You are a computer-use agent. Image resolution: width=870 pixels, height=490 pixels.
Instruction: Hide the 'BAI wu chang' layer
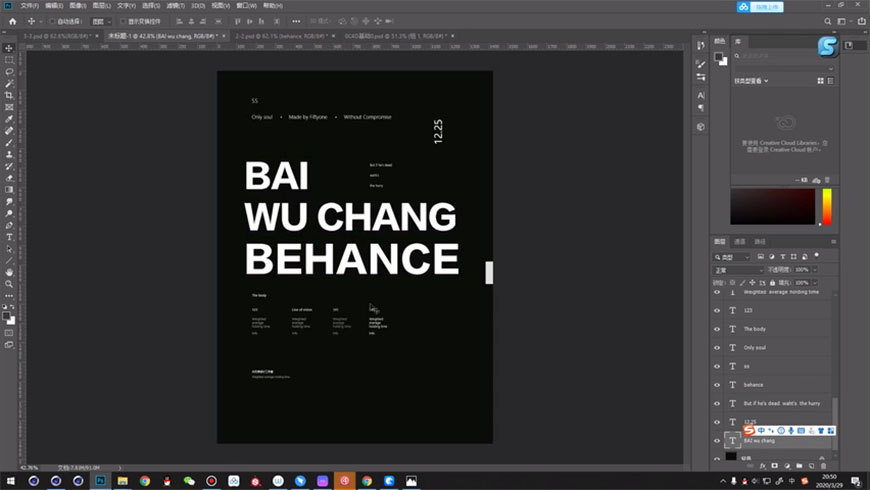(x=717, y=441)
